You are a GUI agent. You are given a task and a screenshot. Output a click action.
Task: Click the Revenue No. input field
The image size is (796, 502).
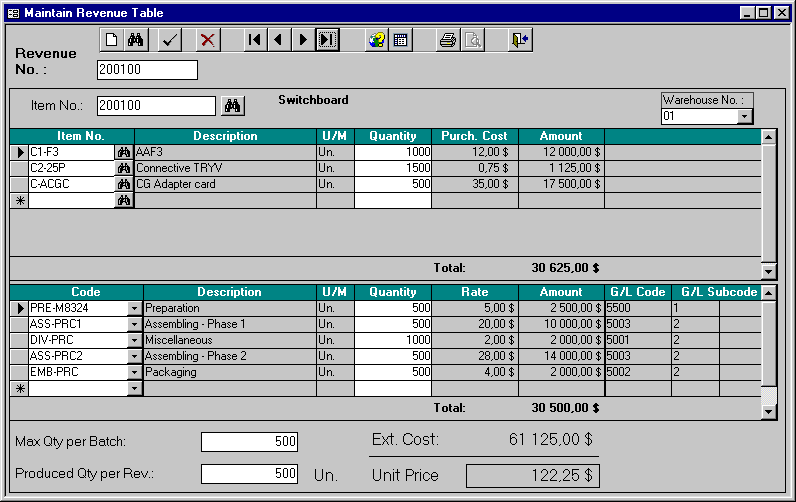[147, 70]
